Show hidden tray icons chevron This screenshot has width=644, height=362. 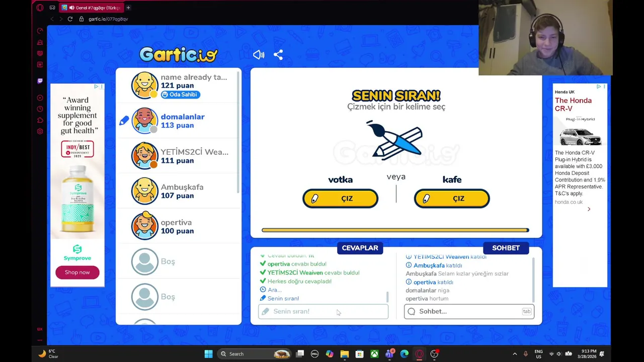click(x=514, y=354)
